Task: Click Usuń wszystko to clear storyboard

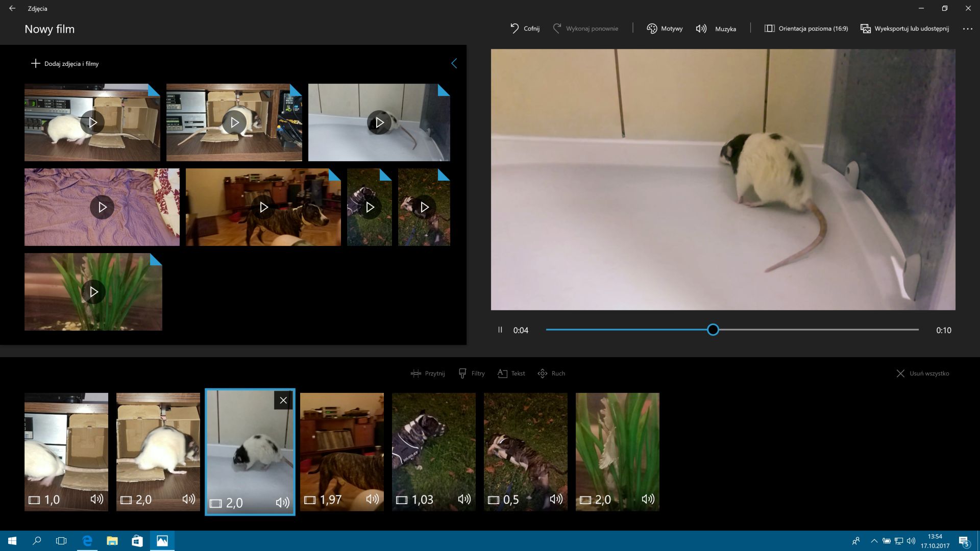Action: tap(923, 373)
